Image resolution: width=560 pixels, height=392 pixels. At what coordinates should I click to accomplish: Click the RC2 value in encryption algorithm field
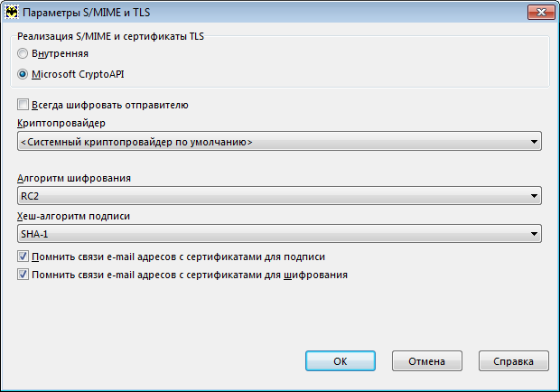click(x=30, y=196)
